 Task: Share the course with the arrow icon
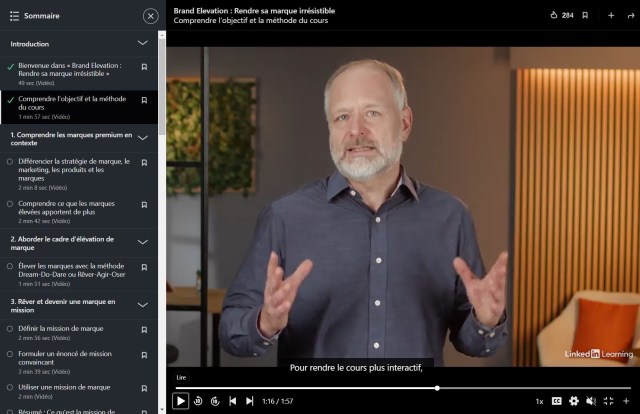(x=630, y=15)
